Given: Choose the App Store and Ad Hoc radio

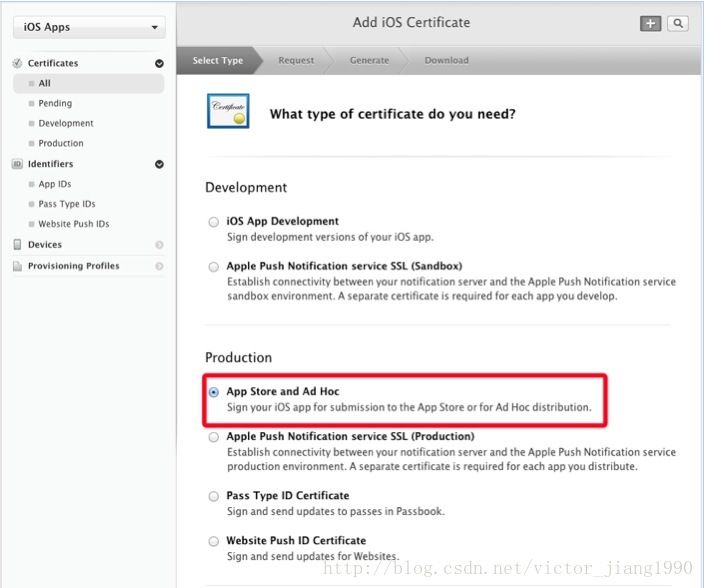Looking at the screenshot, I should coord(214,392).
